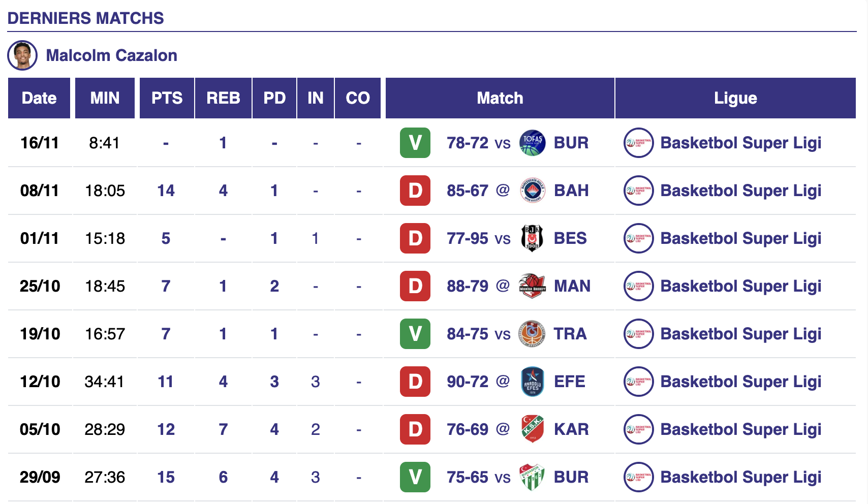Click the league logo in the 29/09 row
This screenshot has height=504, width=868.
tap(638, 477)
